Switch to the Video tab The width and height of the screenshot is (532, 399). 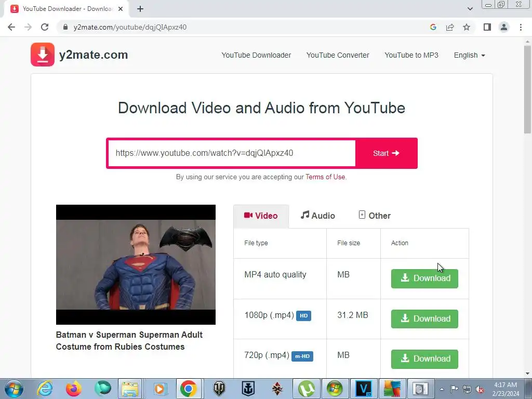pyautogui.click(x=261, y=216)
